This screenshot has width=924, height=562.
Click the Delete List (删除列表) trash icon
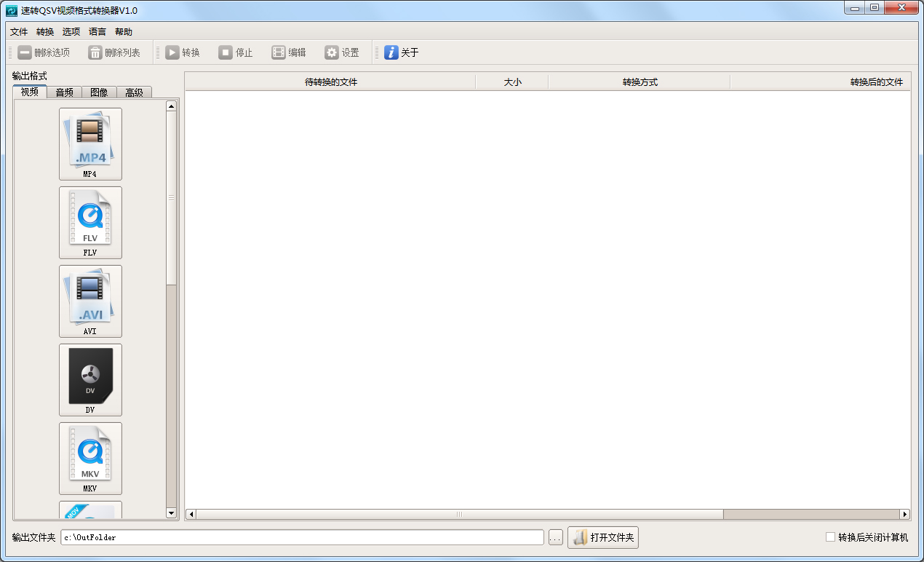point(95,52)
